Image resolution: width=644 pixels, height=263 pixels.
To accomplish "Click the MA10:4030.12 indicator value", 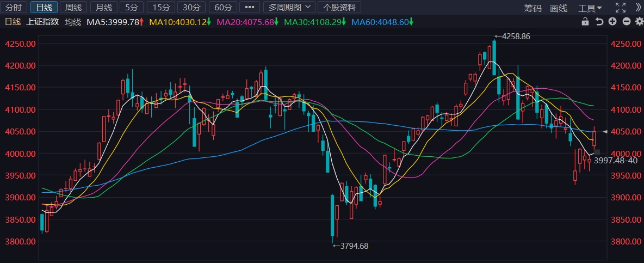I will click(180, 22).
